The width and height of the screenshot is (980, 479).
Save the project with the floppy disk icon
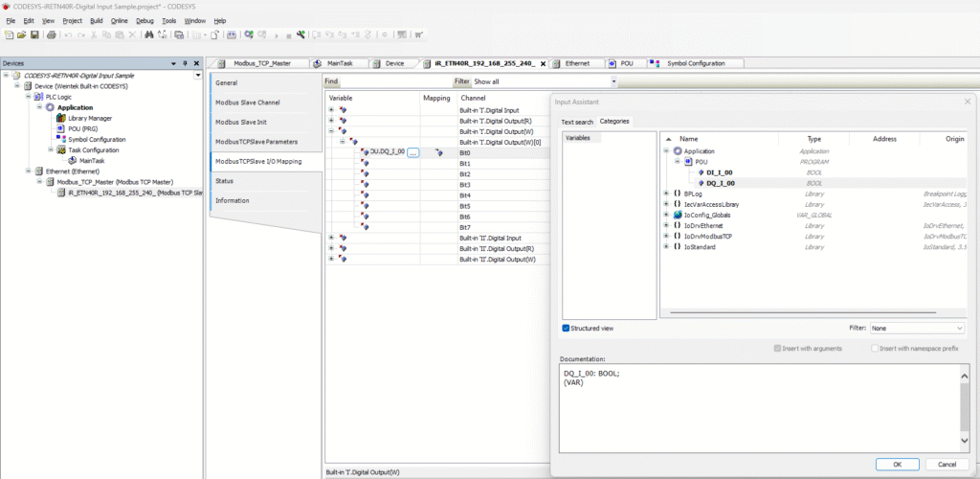point(34,34)
